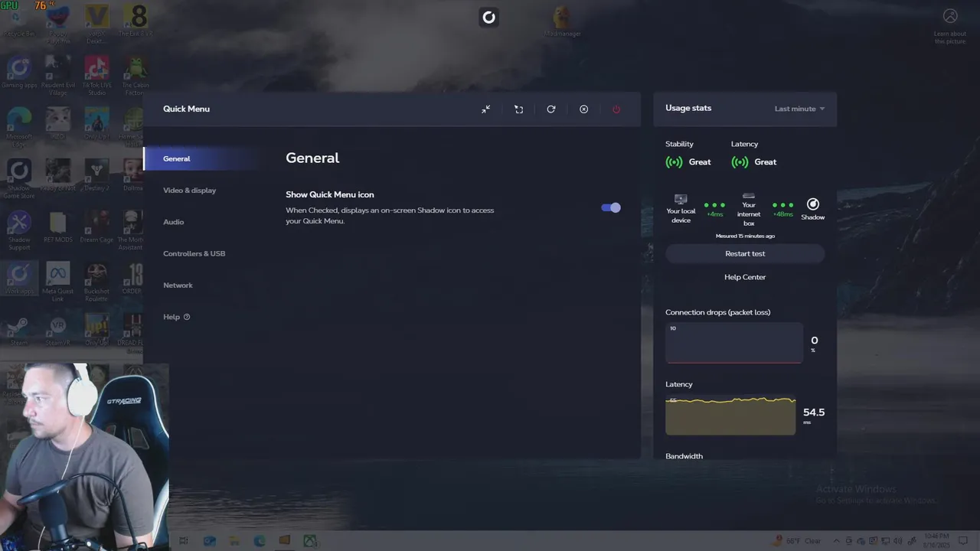Select the TikTok LIVE Studio desktop icon
The width and height of the screenshot is (980, 551).
tap(96, 75)
